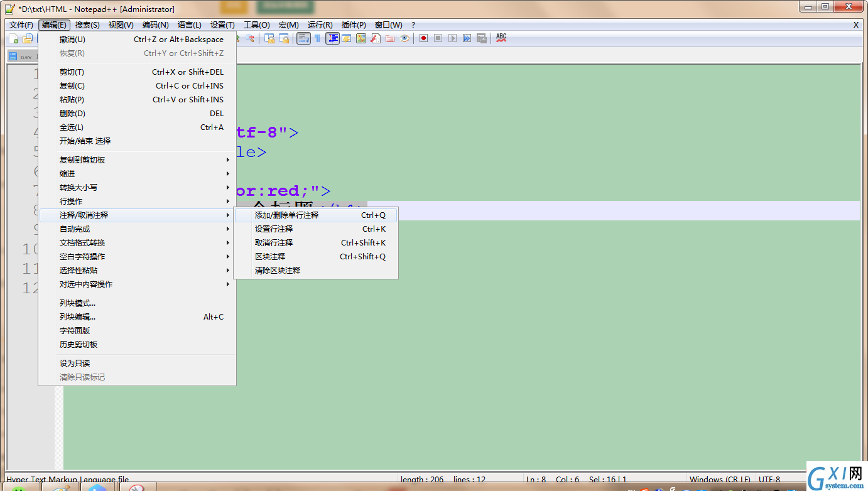Viewport: 868px width, 491px height.
Task: Open the 设置(T) menu
Action: [x=222, y=25]
